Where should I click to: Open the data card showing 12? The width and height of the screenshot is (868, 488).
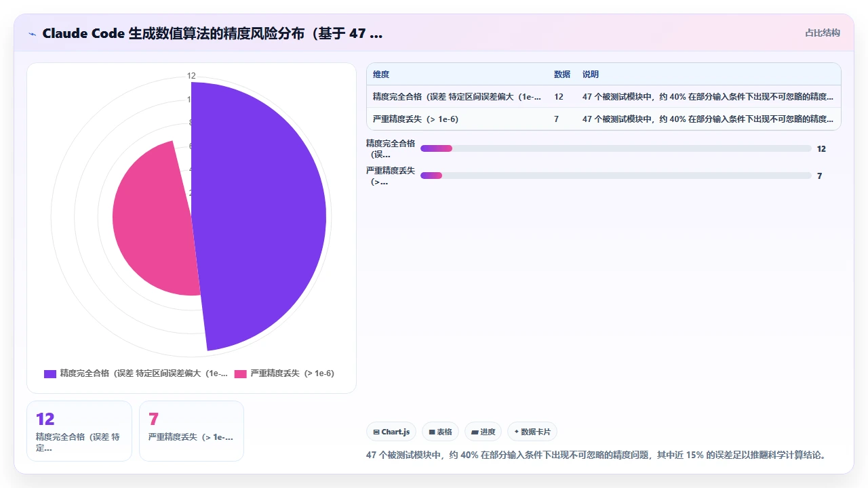tap(79, 431)
